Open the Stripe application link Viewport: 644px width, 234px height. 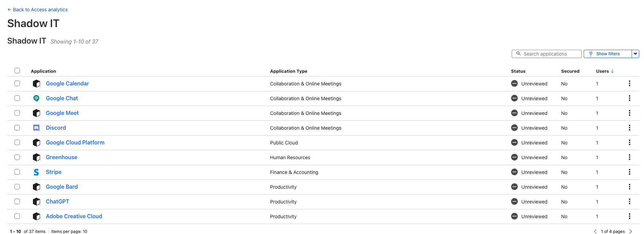coord(54,172)
